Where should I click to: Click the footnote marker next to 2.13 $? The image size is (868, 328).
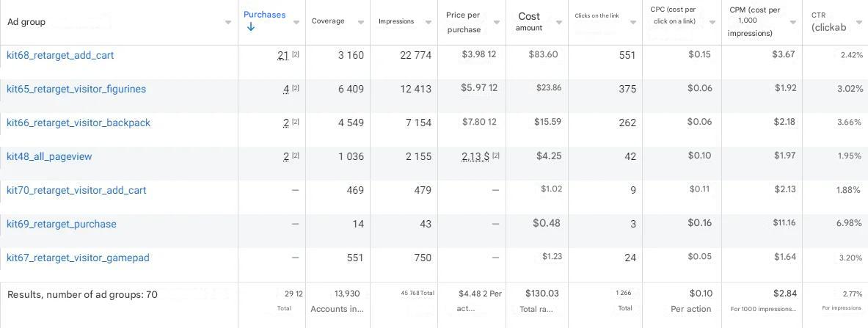tap(496, 156)
